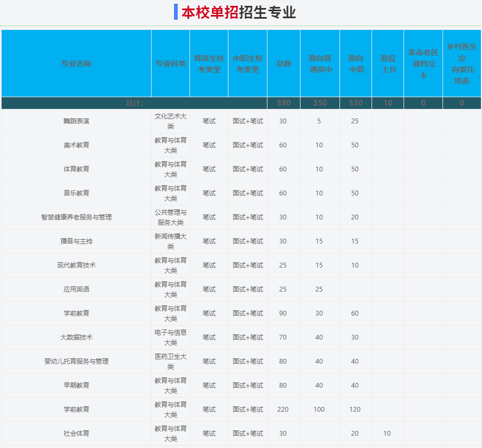The height and width of the screenshot is (448, 482).
Task: Select the 播音与主持 major name
Action: coord(76,241)
